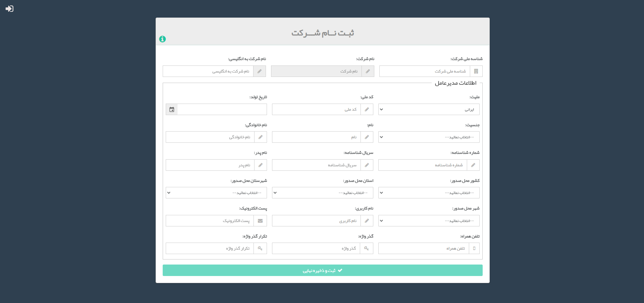Open the calendar icon for تاریخ تولد
The height and width of the screenshot is (303, 644).
tap(172, 109)
